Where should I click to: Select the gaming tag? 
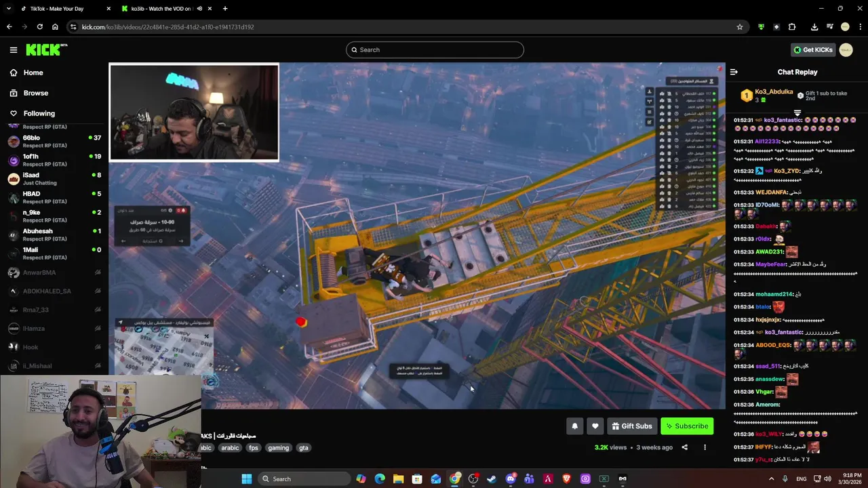278,448
